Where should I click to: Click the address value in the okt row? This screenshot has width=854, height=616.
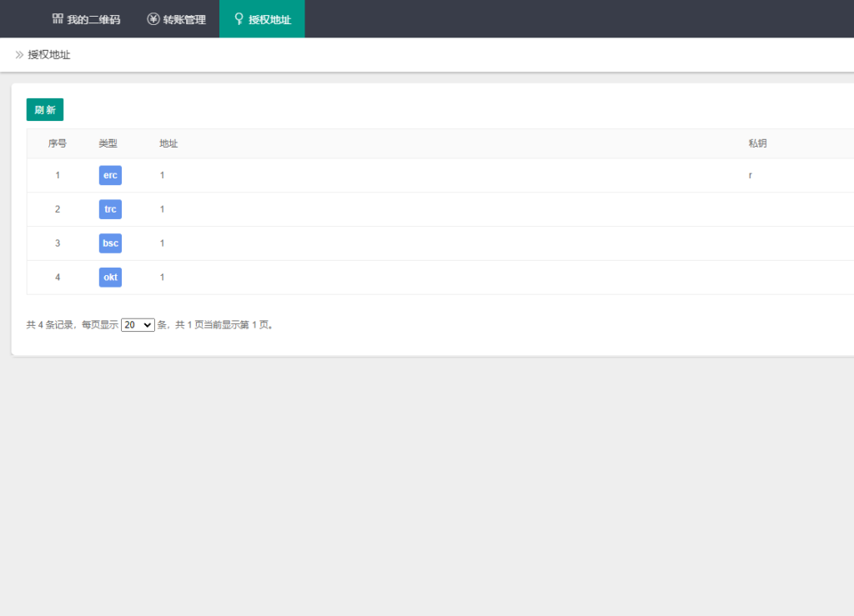tap(163, 278)
